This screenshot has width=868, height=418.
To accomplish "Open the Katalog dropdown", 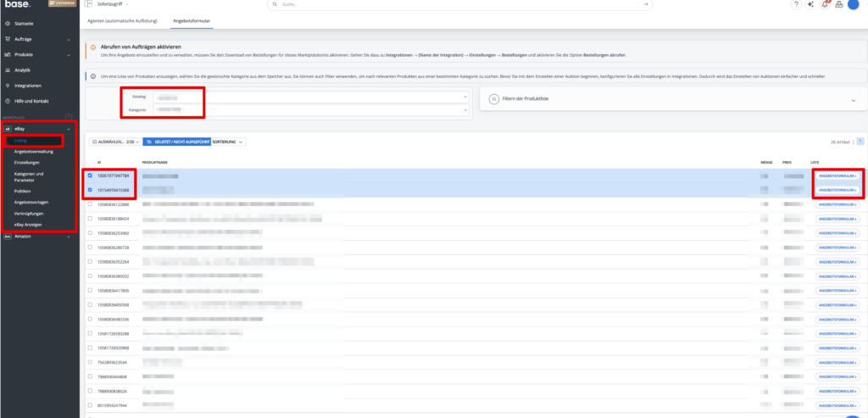I will click(312, 97).
